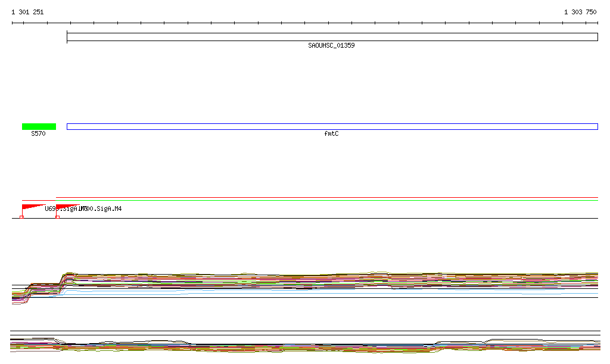Viewport: 610px width, 364px height.
Task: Click the first red promoter flag U69
Action: (x=31, y=207)
